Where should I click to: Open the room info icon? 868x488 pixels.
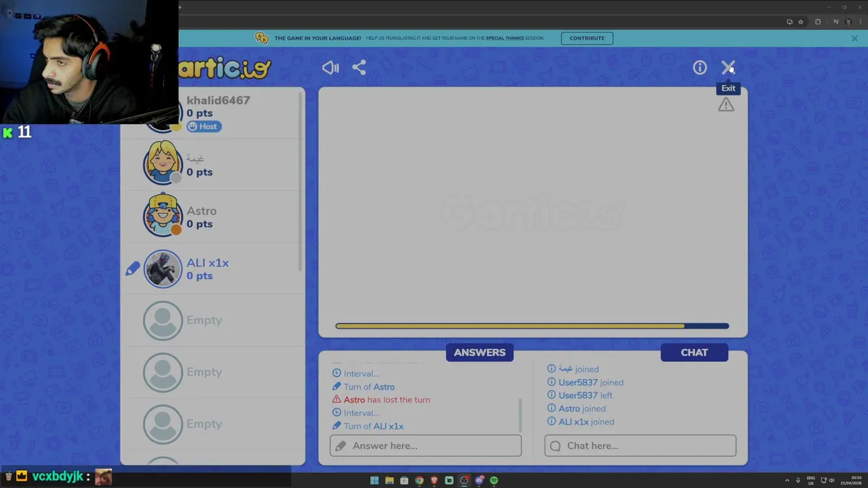coord(700,67)
